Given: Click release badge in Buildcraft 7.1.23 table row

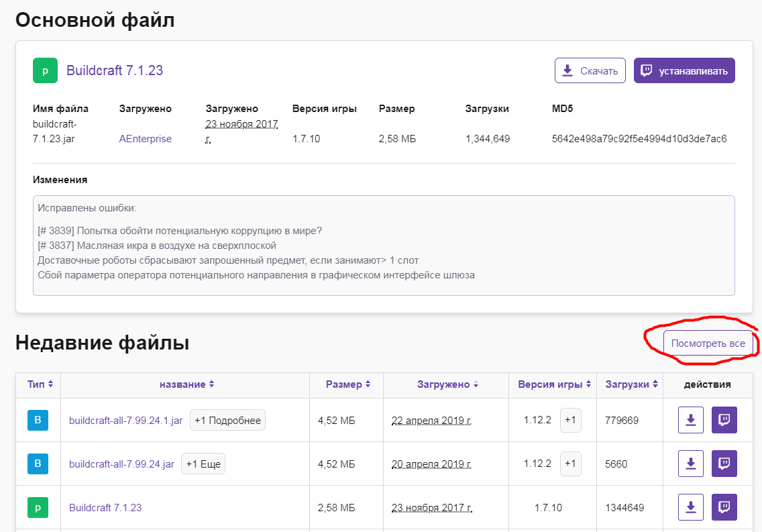Looking at the screenshot, I should click(38, 507).
